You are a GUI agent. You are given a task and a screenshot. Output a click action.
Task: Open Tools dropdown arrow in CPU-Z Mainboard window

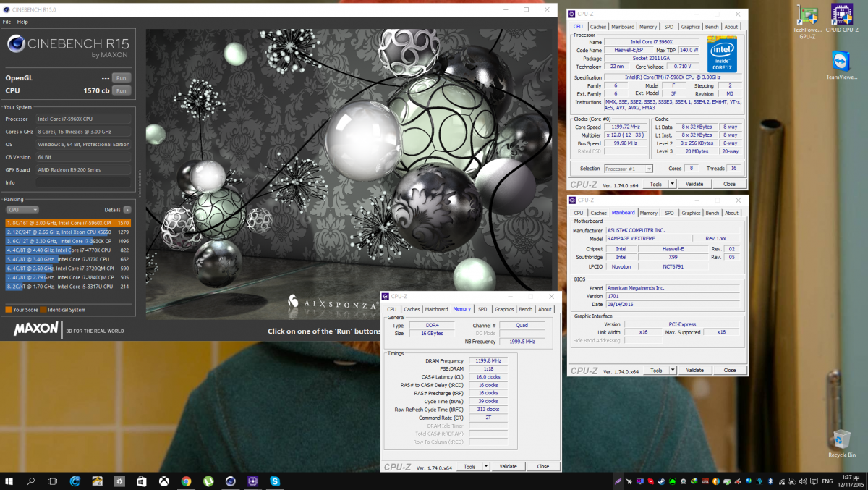coord(673,370)
